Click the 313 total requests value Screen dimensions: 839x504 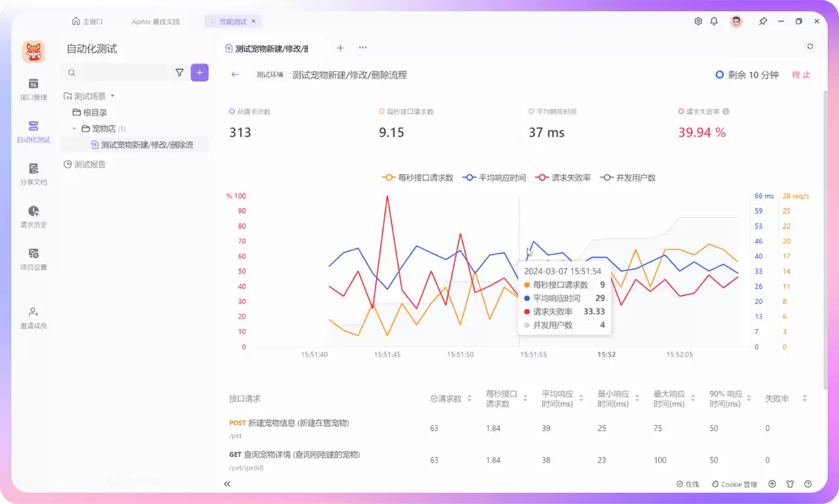(x=240, y=132)
